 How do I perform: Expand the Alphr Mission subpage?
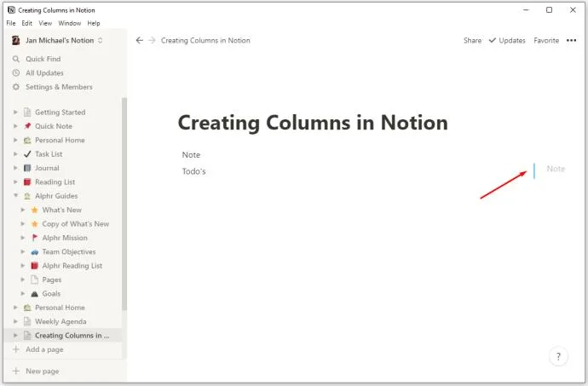(x=22, y=238)
